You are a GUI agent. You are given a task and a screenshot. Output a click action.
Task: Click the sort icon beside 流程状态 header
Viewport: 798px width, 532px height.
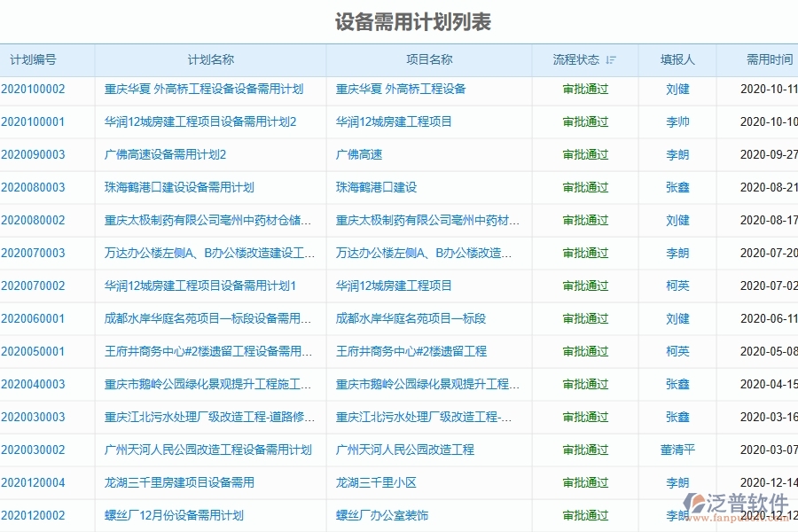tap(610, 60)
